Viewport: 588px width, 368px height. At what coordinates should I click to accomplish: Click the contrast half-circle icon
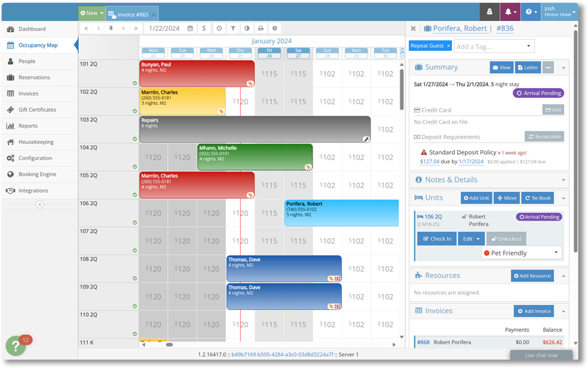point(247,29)
